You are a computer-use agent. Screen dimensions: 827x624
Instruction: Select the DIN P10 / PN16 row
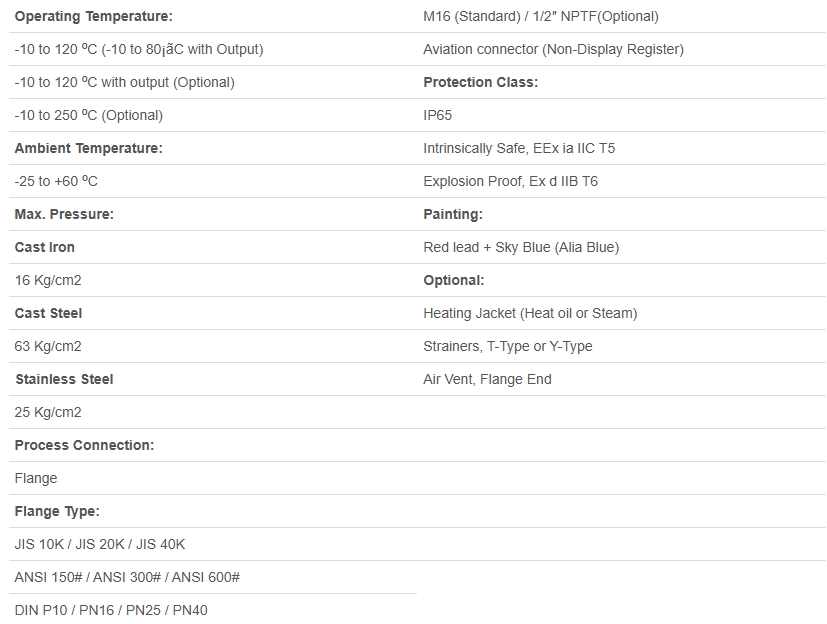click(111, 610)
